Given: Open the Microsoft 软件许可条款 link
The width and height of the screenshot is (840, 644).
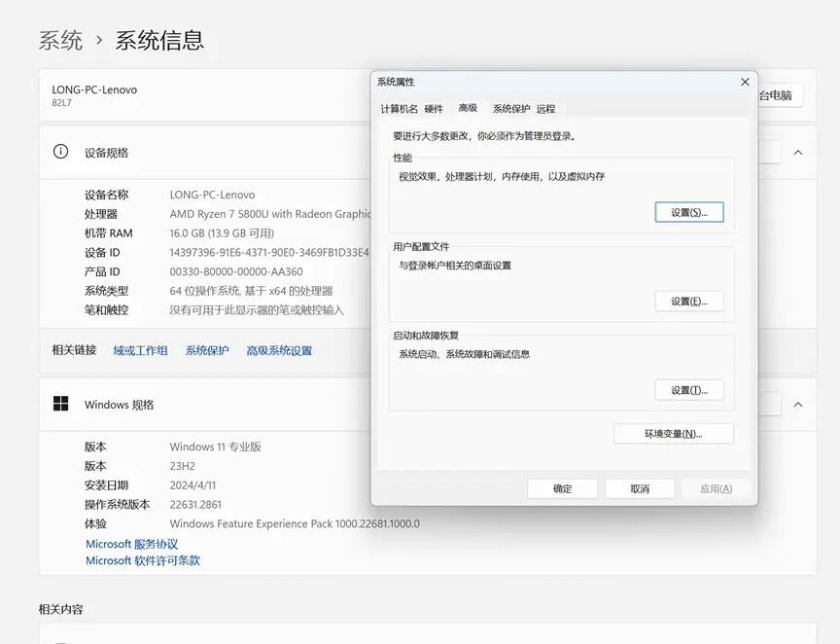Looking at the screenshot, I should [143, 560].
